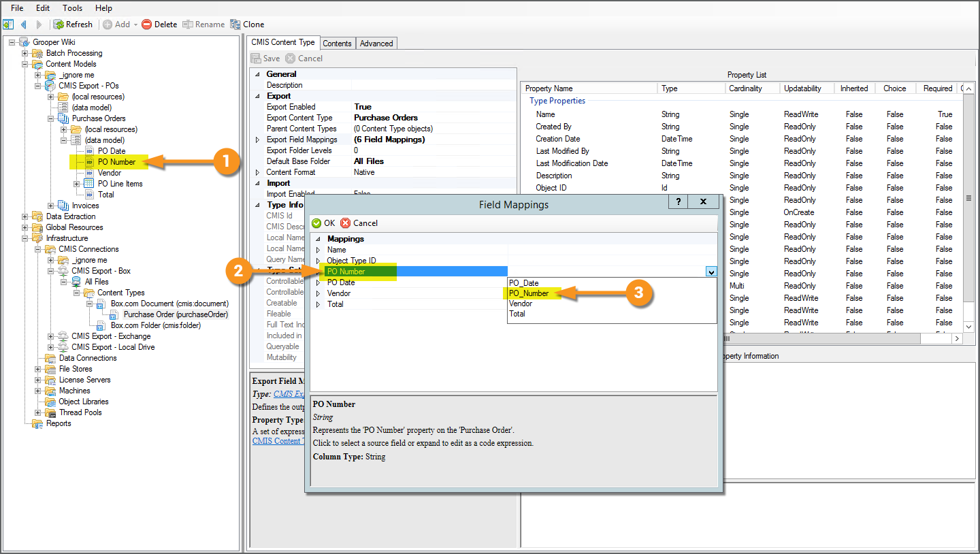Click the Purchase Orders document type icon
This screenshot has width=980, height=554.
(x=63, y=118)
